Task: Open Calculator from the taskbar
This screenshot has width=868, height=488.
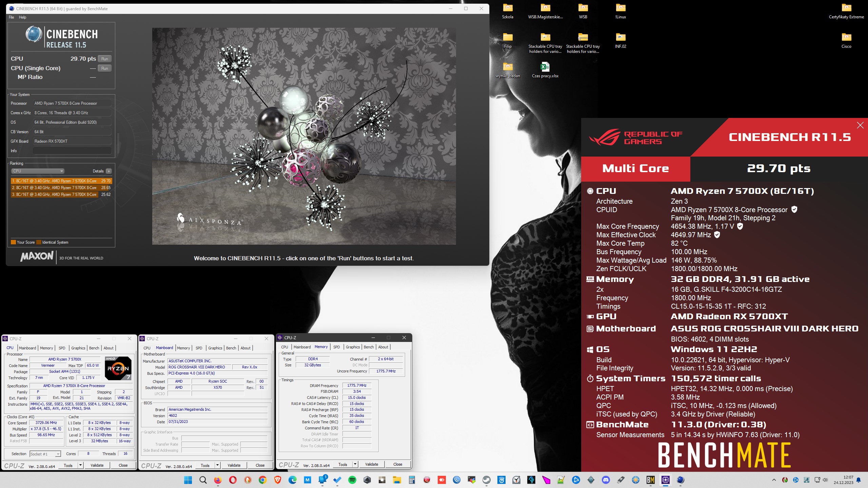Action: click(x=412, y=480)
